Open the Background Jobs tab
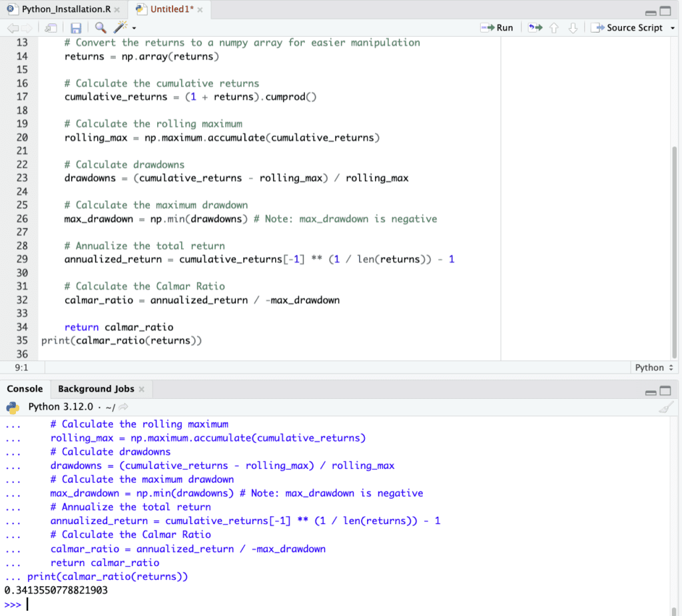Image resolution: width=682 pixels, height=616 pixels. [96, 389]
